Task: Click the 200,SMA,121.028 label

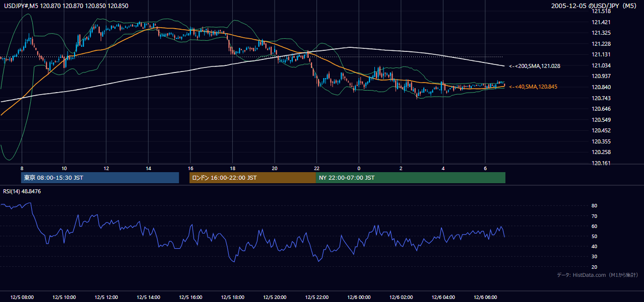Action: point(534,66)
